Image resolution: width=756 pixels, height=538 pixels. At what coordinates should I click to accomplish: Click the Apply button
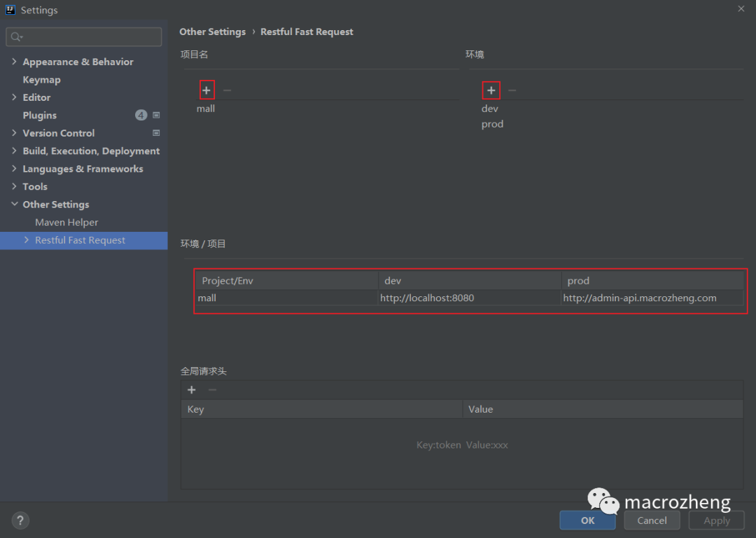coord(717,520)
